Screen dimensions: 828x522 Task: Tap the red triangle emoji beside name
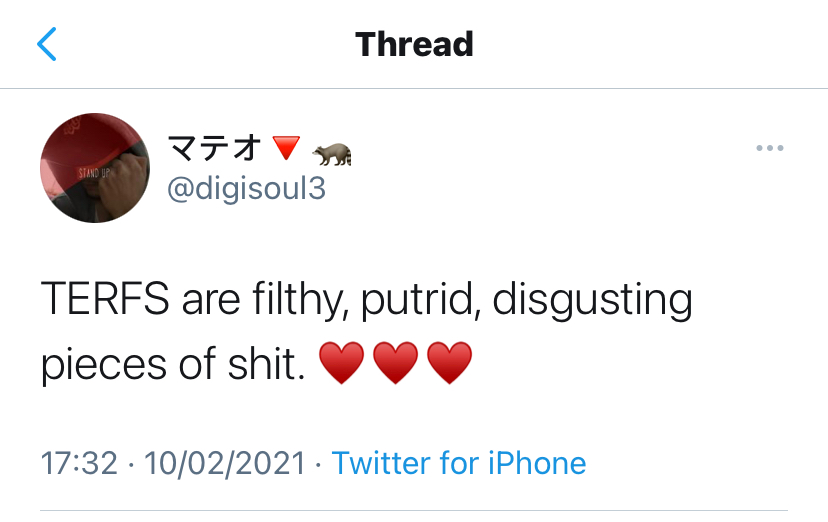[x=286, y=149]
